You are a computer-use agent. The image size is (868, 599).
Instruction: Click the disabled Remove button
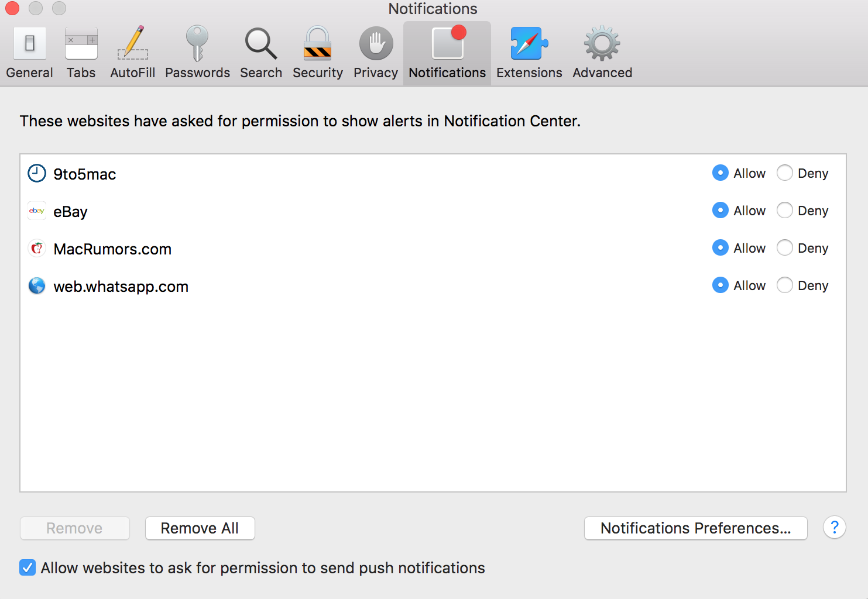tap(75, 528)
